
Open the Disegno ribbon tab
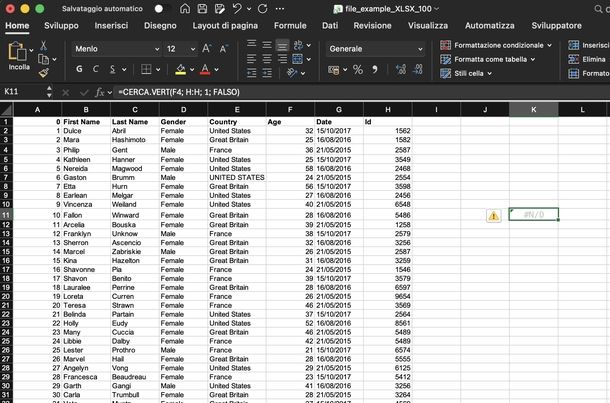(160, 26)
